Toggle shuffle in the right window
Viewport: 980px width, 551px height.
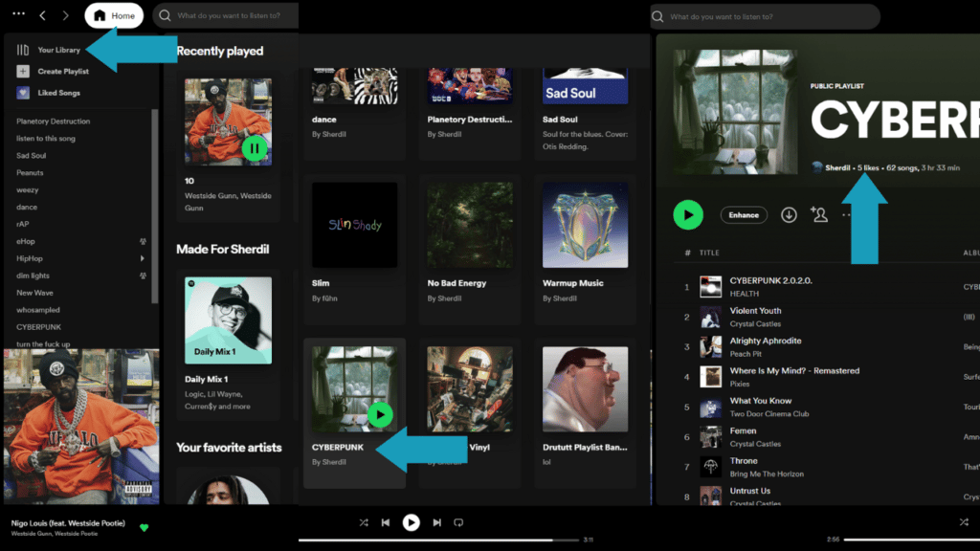[964, 522]
